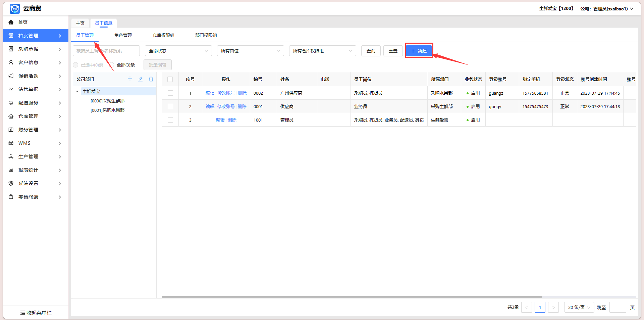Click the 系统设置 gear icon
The height and width of the screenshot is (320, 644).
(11, 183)
